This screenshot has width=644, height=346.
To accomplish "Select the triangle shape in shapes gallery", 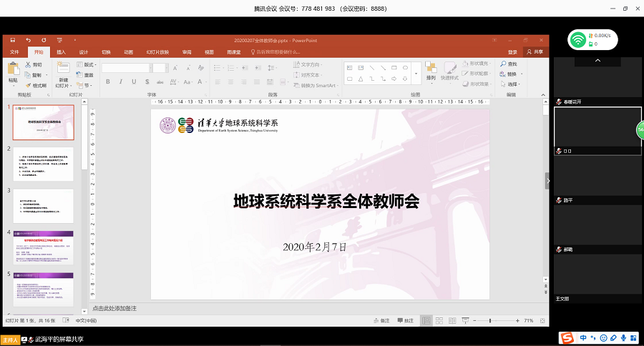I will click(x=361, y=79).
